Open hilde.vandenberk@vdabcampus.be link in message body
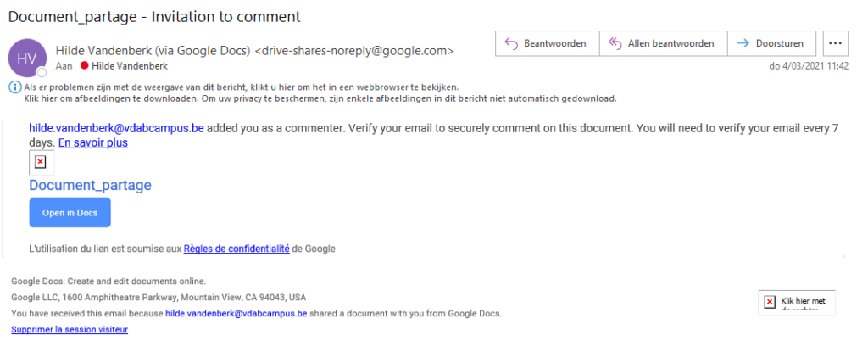868x352 pixels. tap(116, 129)
